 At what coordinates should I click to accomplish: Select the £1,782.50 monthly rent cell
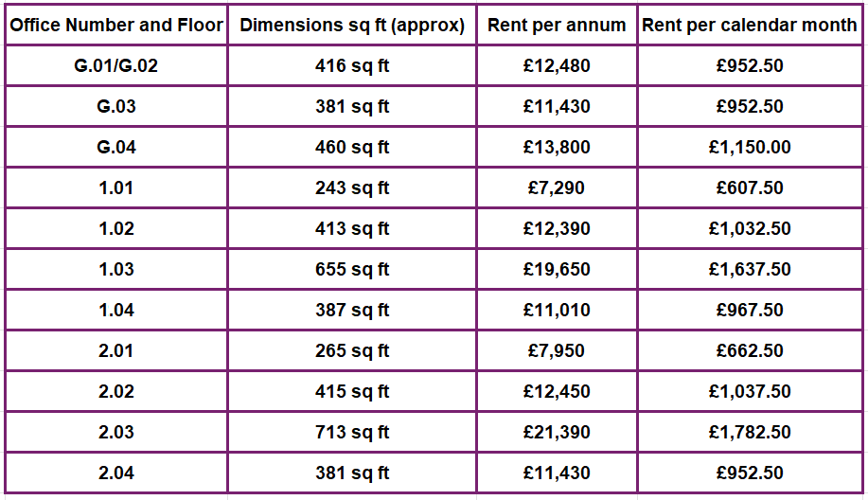tap(750, 433)
